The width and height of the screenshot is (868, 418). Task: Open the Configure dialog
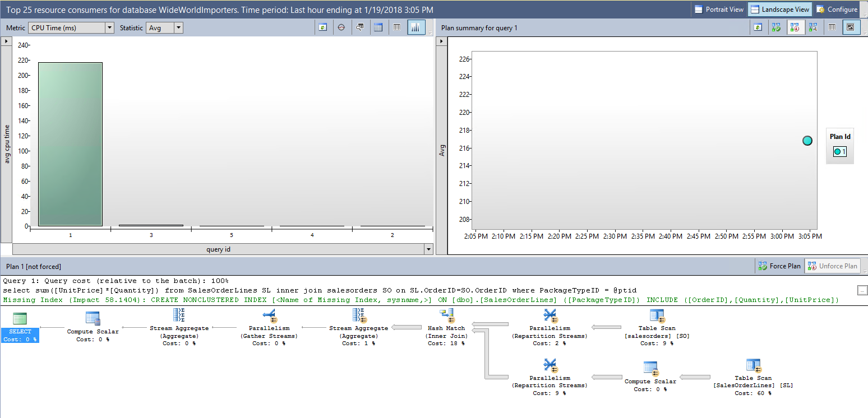[x=837, y=10]
